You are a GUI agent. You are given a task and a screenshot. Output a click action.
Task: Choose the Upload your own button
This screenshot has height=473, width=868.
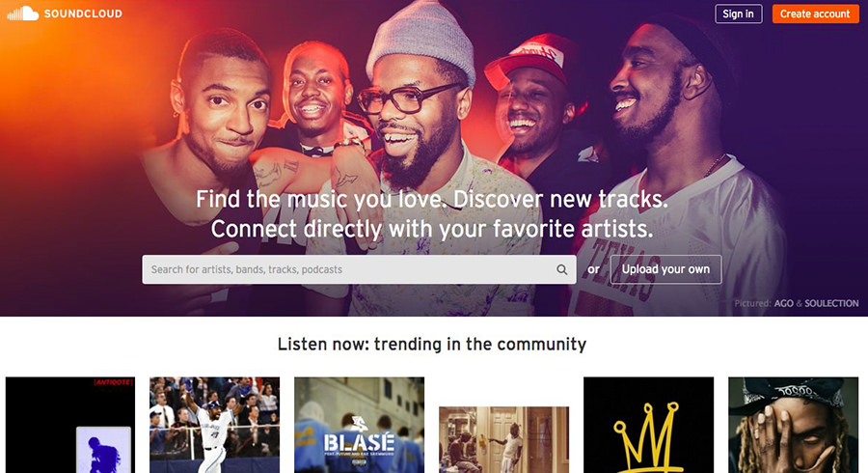[x=665, y=269]
